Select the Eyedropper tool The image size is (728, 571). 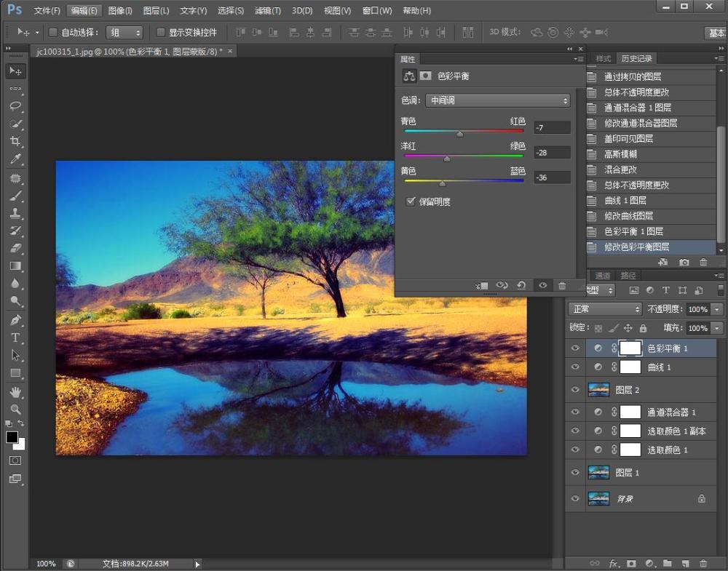15,159
